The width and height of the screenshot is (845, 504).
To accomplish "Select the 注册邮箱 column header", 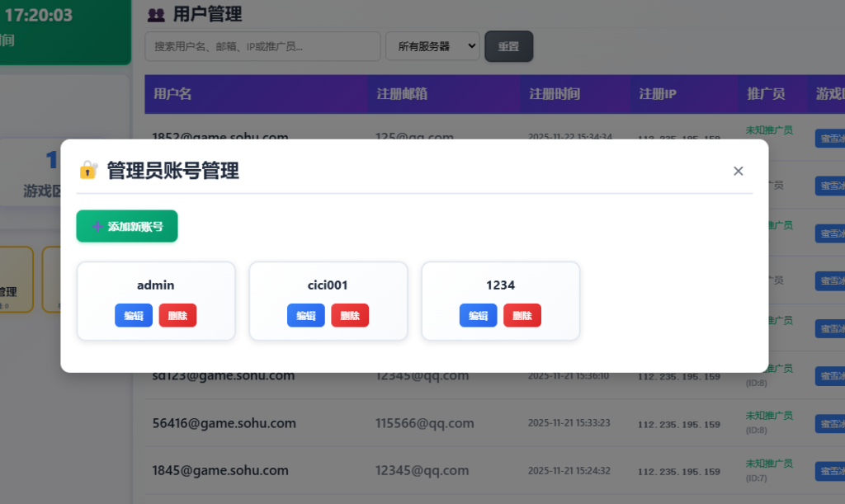I will (x=402, y=94).
